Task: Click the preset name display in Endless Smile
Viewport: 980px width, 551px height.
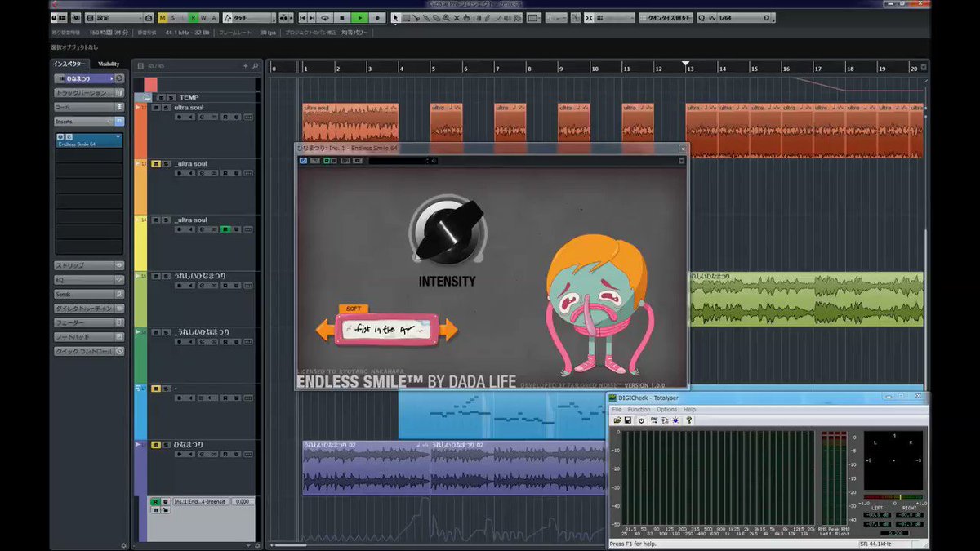Action: pos(388,330)
